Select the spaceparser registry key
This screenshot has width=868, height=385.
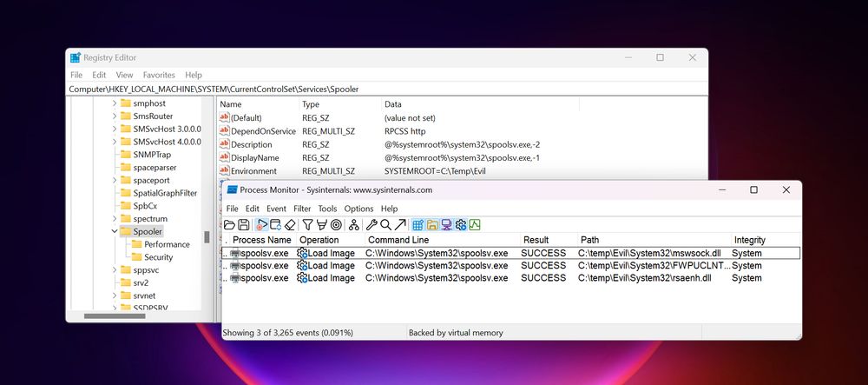(155, 167)
